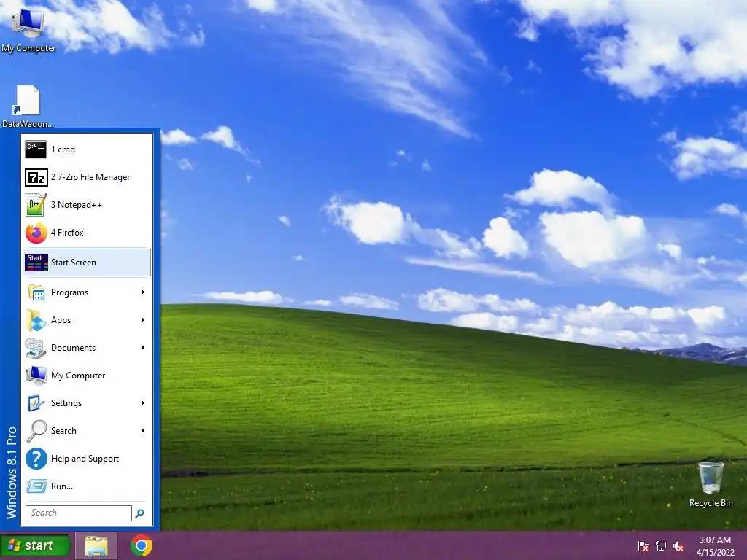747x560 pixels.
Task: Choose the "4 Firefox" label
Action: [67, 233]
